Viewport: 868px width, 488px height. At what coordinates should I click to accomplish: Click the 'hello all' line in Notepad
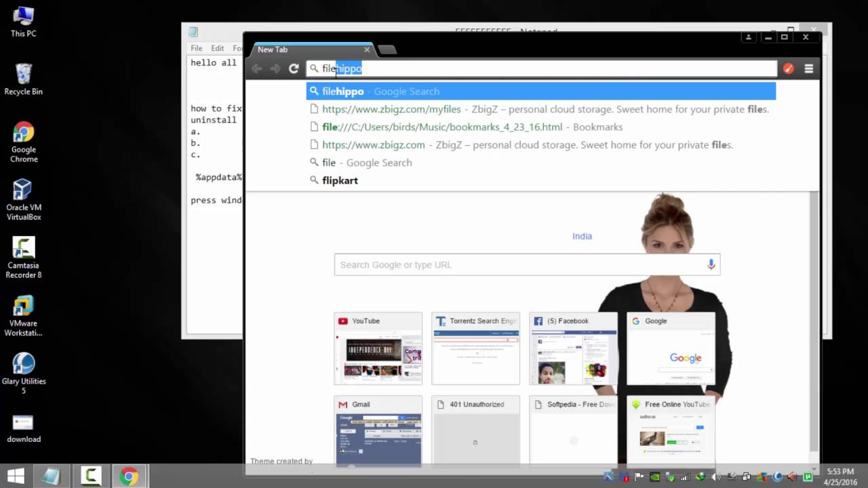pos(214,62)
